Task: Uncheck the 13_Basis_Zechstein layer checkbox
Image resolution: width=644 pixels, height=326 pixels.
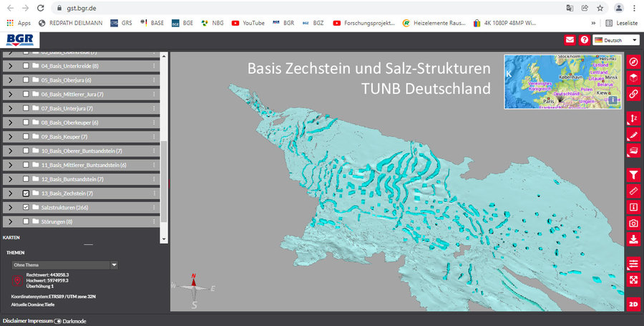Action: coord(26,193)
